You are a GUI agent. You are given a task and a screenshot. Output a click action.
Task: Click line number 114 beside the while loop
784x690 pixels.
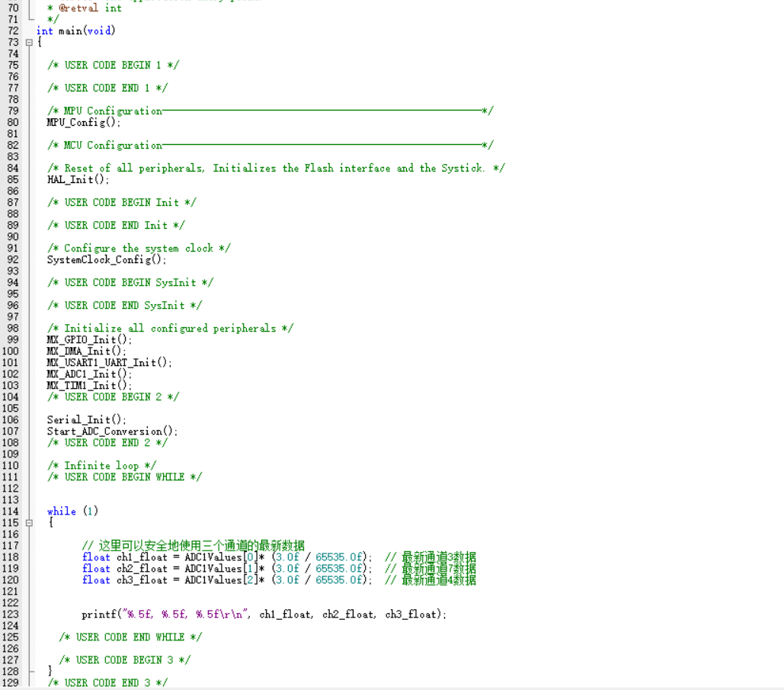pyautogui.click(x=13, y=511)
